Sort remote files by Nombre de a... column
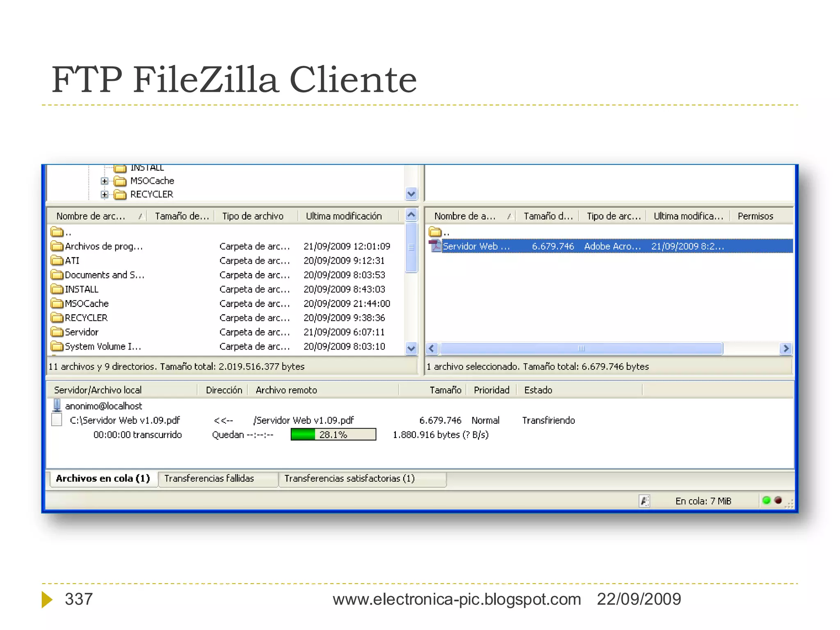This screenshot has width=840, height=630. [470, 216]
